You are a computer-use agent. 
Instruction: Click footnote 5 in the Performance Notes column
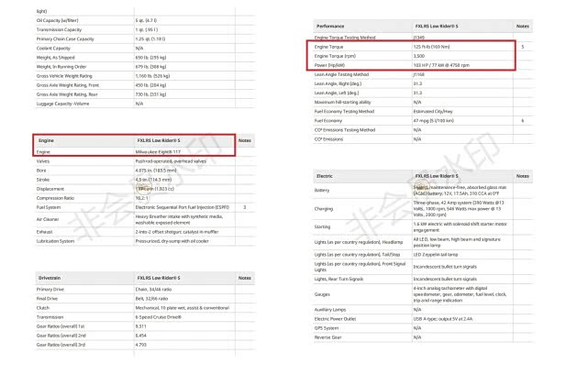point(522,46)
